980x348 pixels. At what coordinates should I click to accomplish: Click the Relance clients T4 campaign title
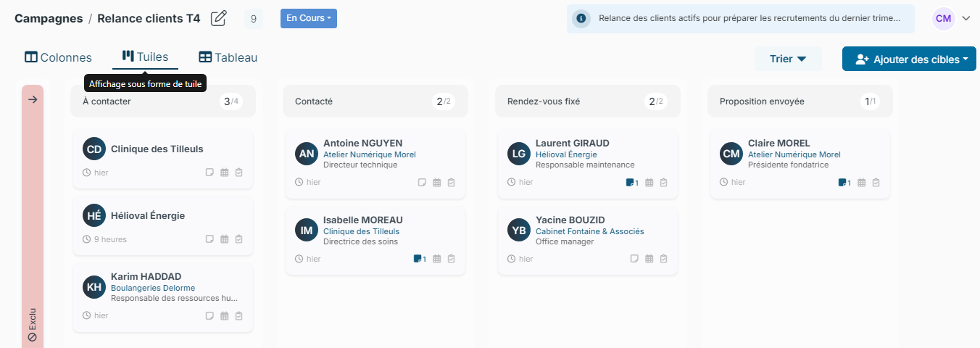click(x=149, y=19)
